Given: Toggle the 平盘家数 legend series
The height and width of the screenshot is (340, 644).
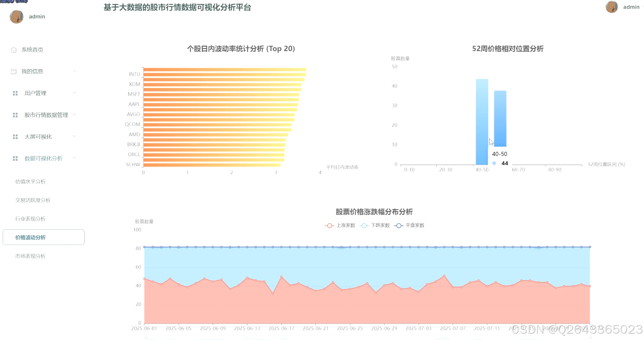Looking at the screenshot, I should coord(409,226).
